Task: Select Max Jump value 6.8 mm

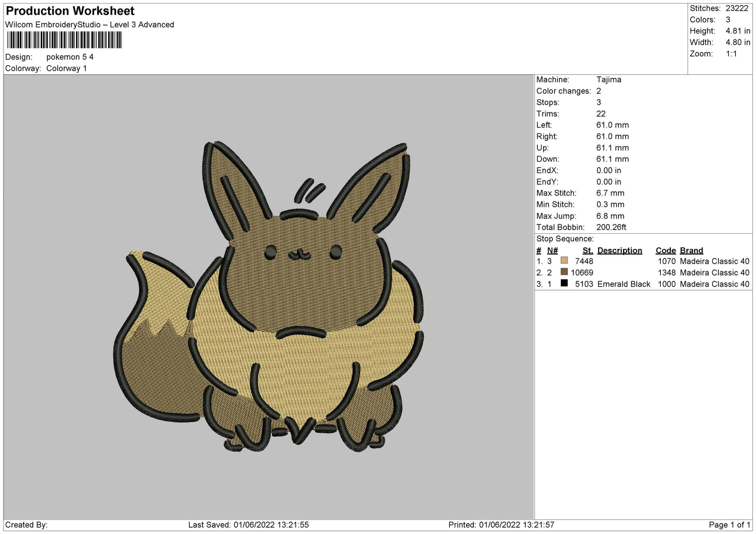Action: [611, 216]
